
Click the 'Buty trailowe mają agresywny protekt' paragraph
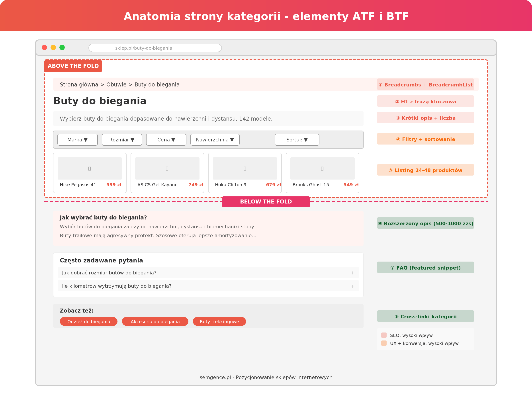[158, 235]
